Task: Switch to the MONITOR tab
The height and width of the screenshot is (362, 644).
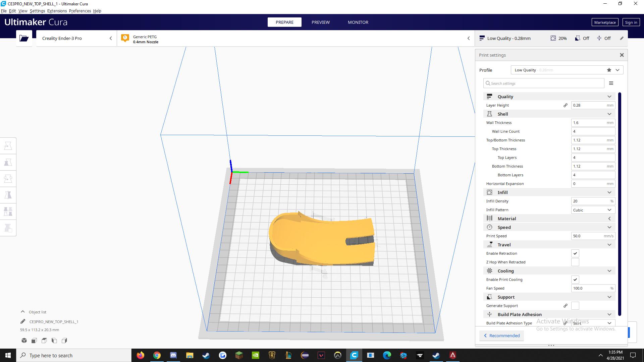Action: pyautogui.click(x=358, y=22)
